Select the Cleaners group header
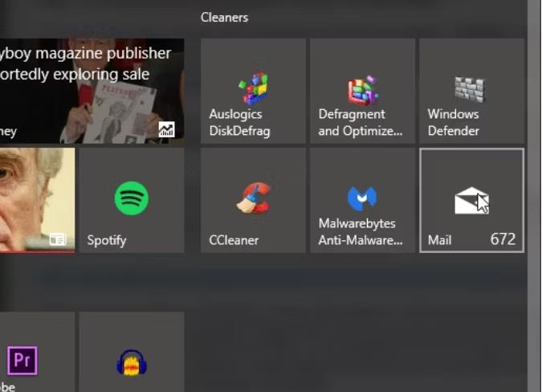542x392 pixels. tap(224, 18)
